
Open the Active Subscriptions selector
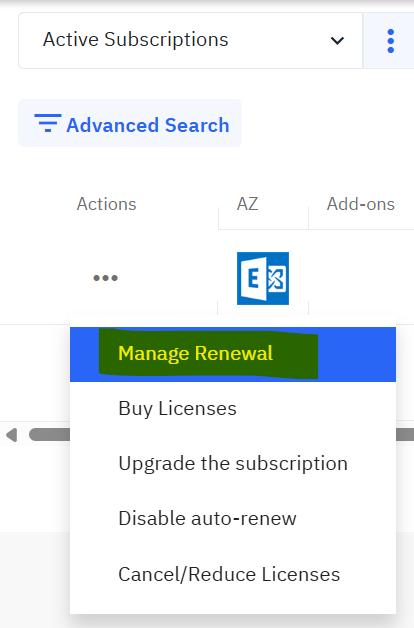[191, 40]
